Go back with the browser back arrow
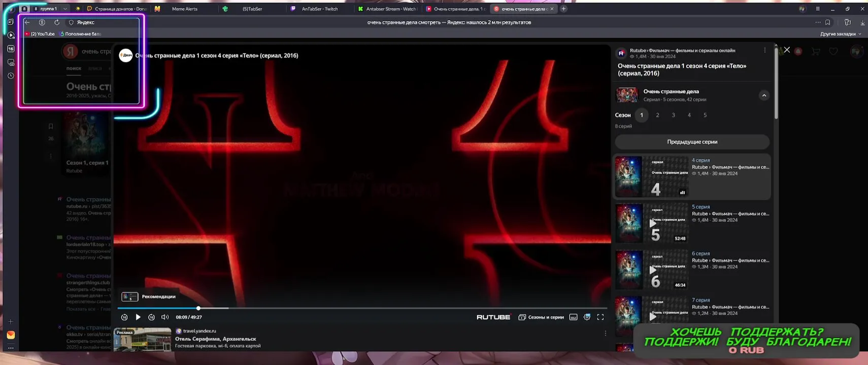 click(27, 22)
